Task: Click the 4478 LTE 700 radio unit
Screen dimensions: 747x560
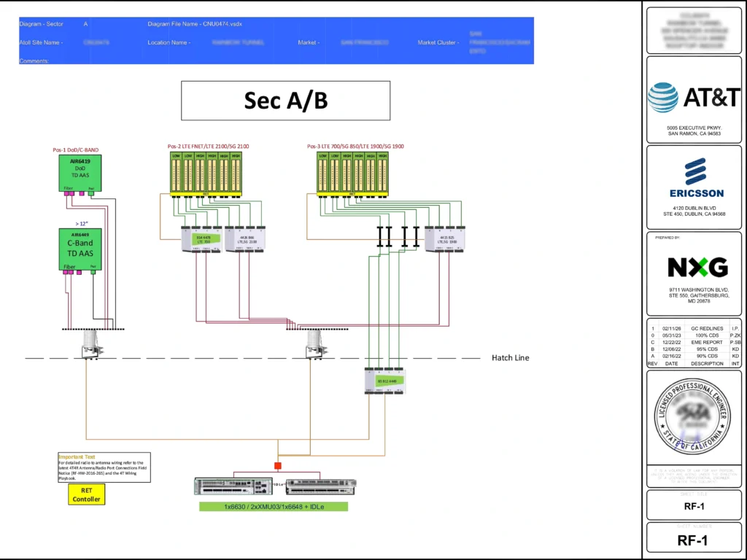Action: point(202,238)
